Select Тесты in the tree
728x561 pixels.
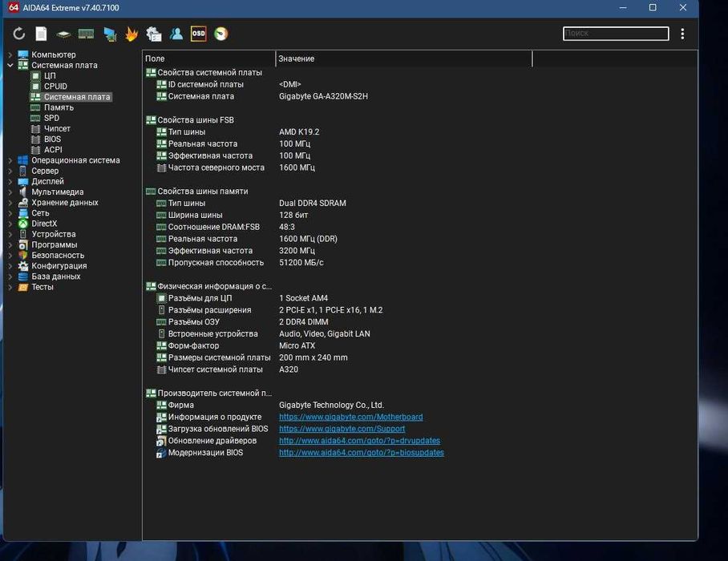point(42,287)
